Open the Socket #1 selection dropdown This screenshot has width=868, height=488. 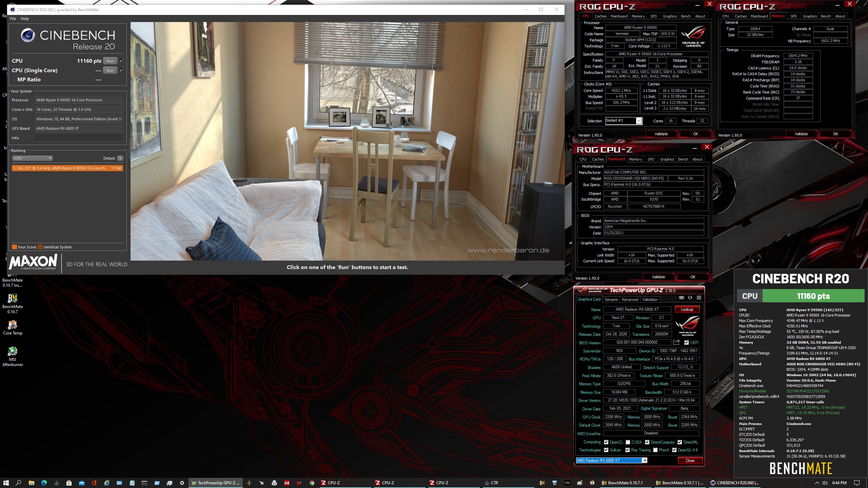(x=624, y=121)
